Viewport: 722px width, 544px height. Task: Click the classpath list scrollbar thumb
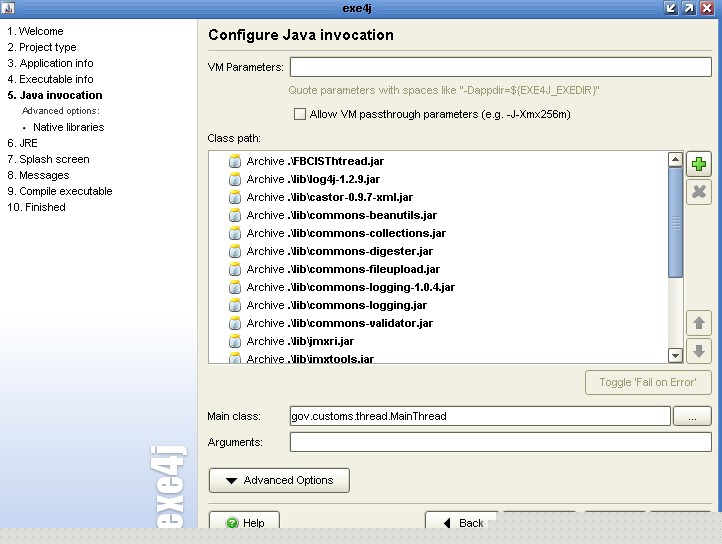(x=675, y=223)
